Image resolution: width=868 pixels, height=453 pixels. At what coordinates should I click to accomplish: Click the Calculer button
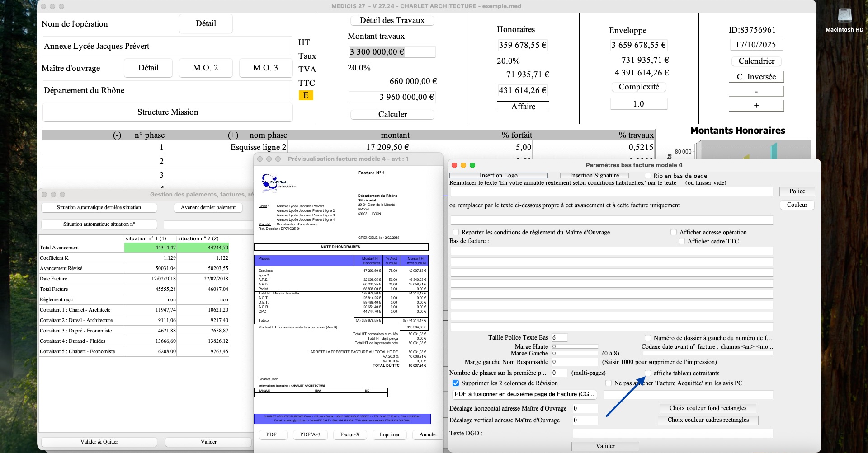coord(392,114)
